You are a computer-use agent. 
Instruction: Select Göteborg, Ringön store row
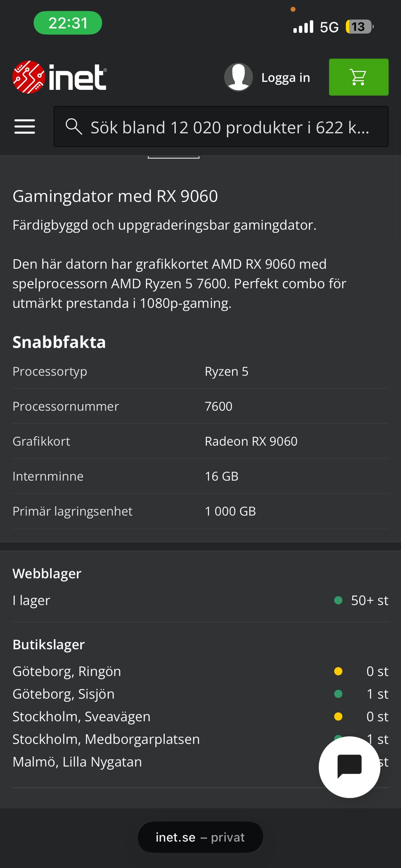tap(200, 671)
